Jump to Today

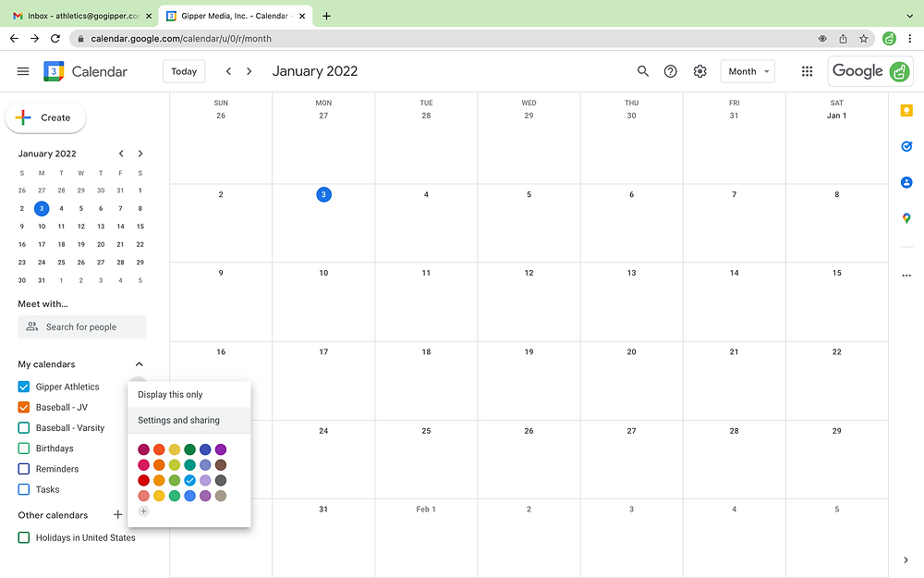point(184,71)
